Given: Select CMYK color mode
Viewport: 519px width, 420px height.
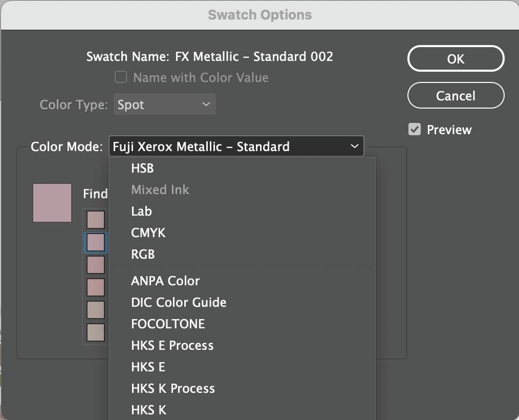Looking at the screenshot, I should coord(148,233).
